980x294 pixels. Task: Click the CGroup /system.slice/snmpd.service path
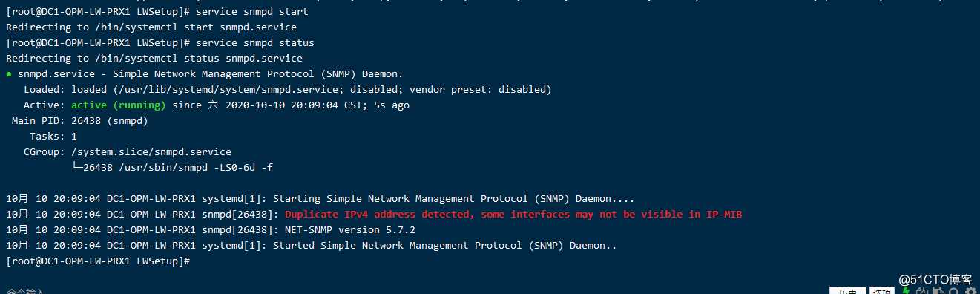tap(151, 152)
